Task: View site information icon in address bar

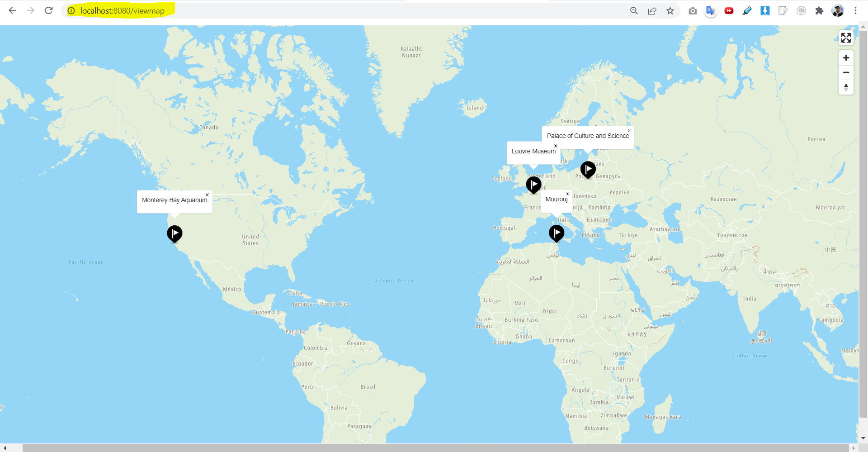Action: (x=71, y=11)
